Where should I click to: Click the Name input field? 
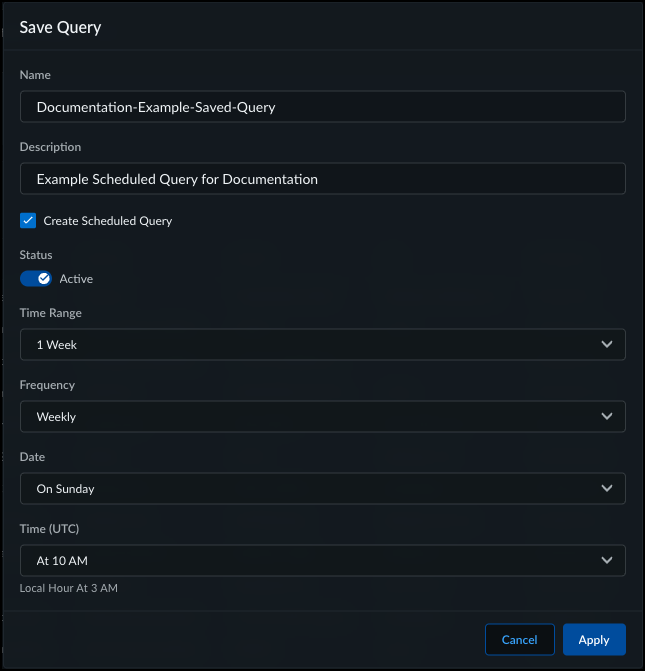pyautogui.click(x=322, y=107)
